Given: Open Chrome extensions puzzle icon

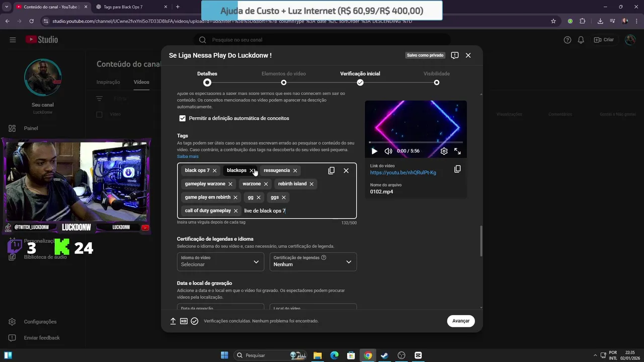Looking at the screenshot, I should (x=583, y=21).
